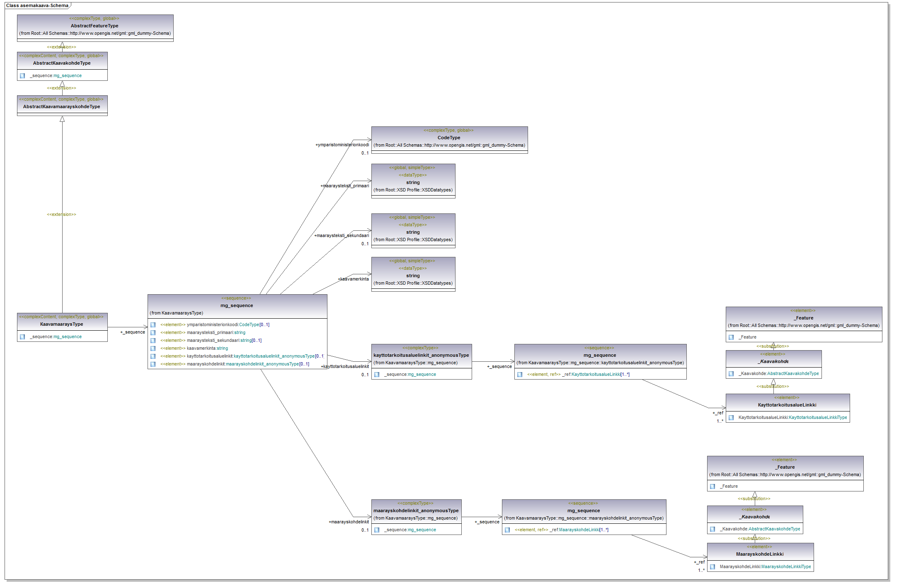Click the _sequence attribute icon in KaavamaaraysType
899x588 pixels.
[x=22, y=337]
